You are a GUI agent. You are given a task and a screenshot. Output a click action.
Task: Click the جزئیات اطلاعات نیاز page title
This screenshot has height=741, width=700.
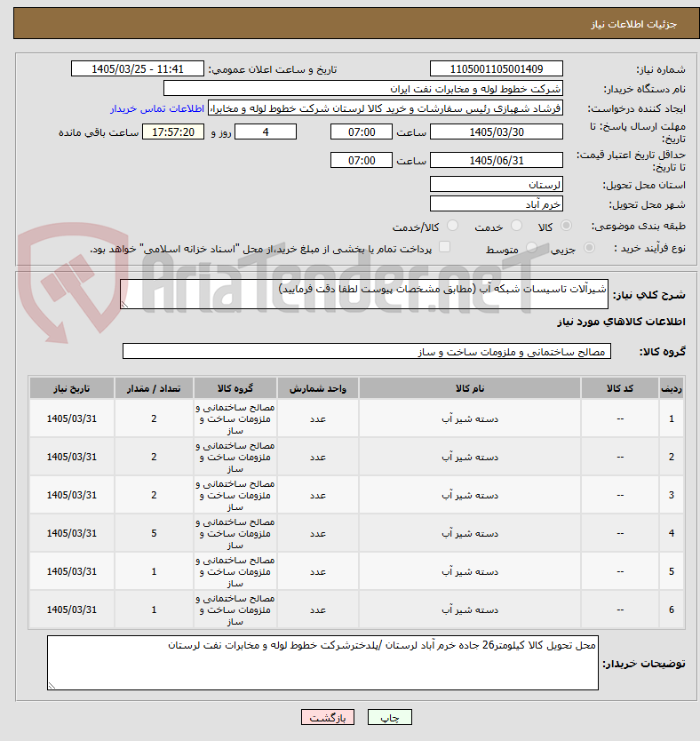click(634, 24)
